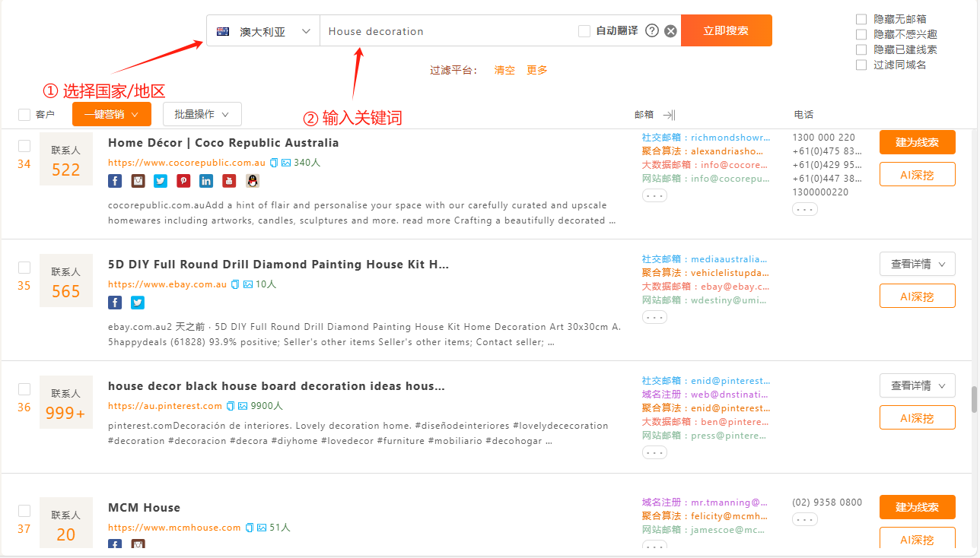Open MCM House result title
980x558 pixels.
(144, 508)
